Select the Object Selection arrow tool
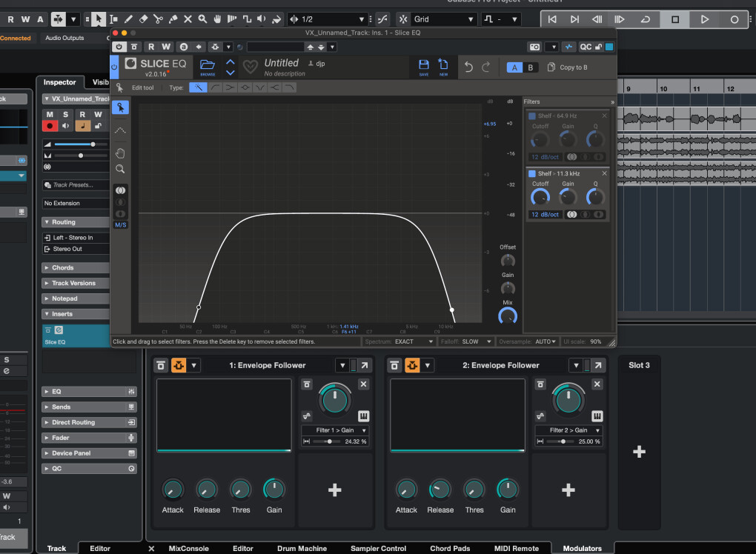The height and width of the screenshot is (554, 756). (x=99, y=19)
